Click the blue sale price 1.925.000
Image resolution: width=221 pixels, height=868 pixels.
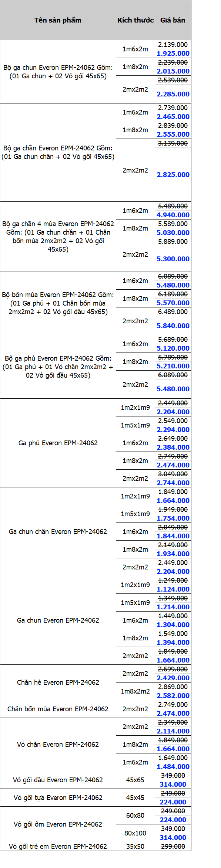point(173,53)
